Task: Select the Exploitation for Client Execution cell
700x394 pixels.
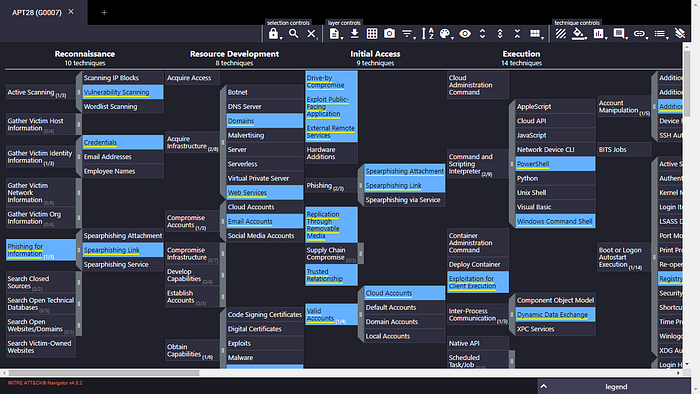Action: (x=478, y=282)
